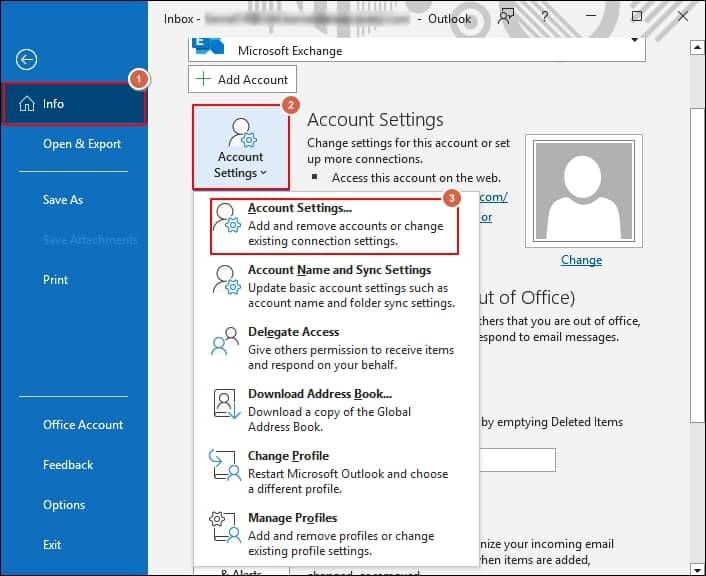Select Print in the backstage menu

[x=56, y=280]
